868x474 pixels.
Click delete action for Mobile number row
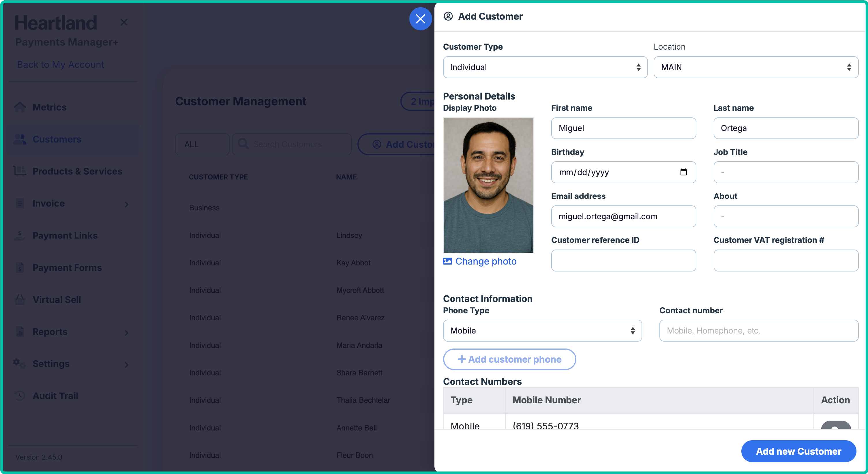[x=836, y=425]
